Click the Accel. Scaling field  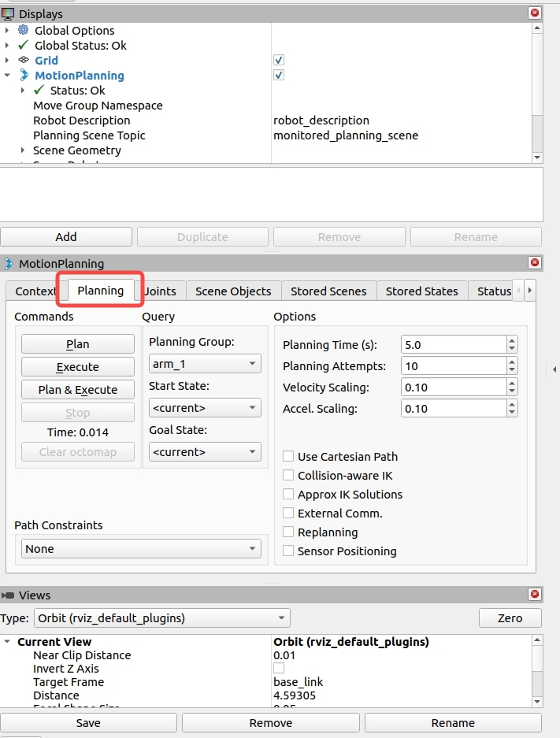click(454, 408)
